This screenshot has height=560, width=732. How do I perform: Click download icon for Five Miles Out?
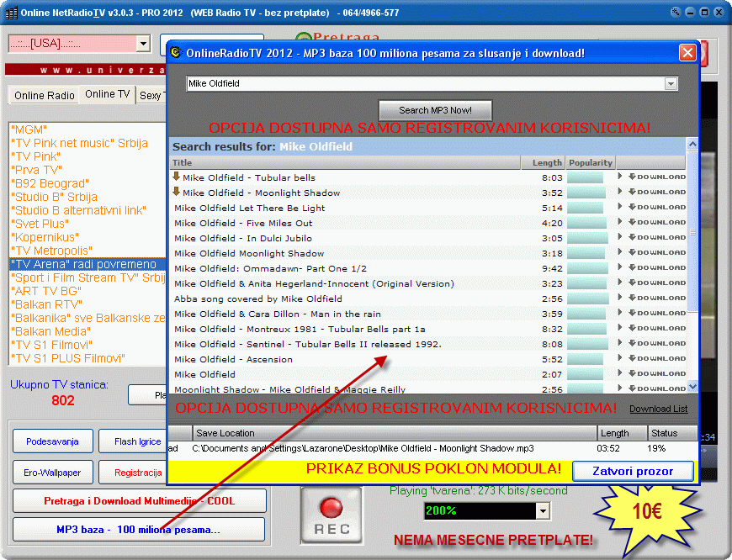click(656, 223)
